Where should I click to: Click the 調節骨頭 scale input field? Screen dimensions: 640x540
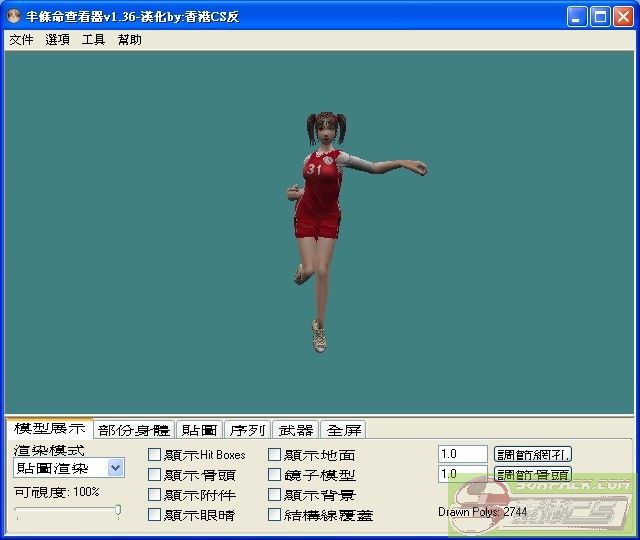[462, 474]
